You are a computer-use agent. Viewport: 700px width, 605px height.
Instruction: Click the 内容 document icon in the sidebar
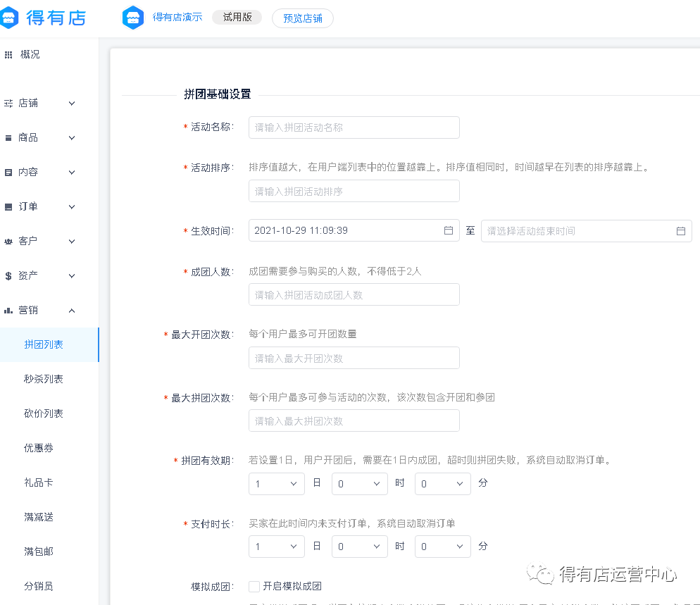tap(8, 173)
